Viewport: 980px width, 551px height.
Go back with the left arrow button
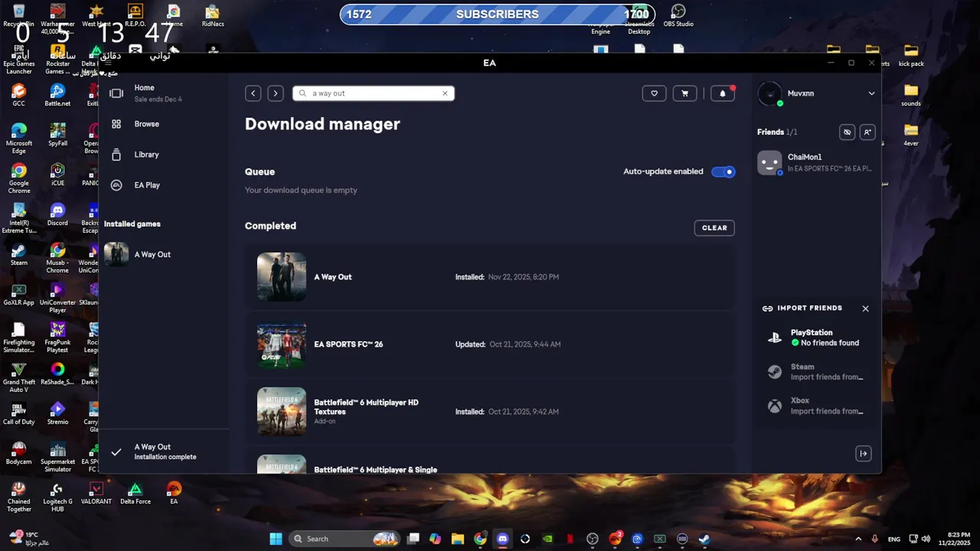pos(253,93)
